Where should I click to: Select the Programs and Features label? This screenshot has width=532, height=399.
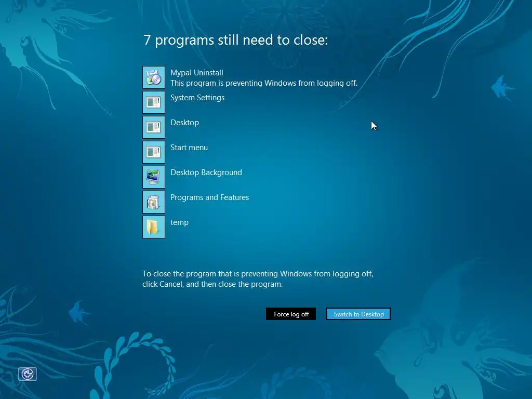[x=210, y=197]
